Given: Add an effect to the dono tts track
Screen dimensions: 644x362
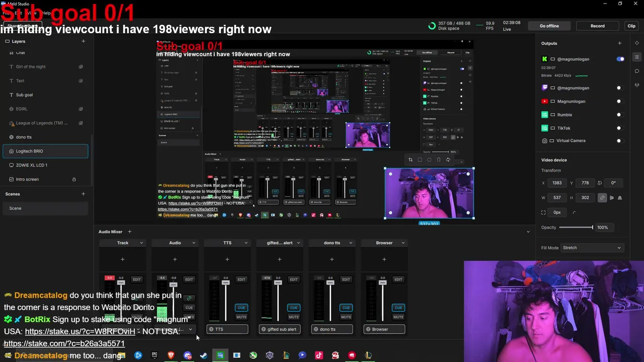Looking at the screenshot, I should 332,259.
